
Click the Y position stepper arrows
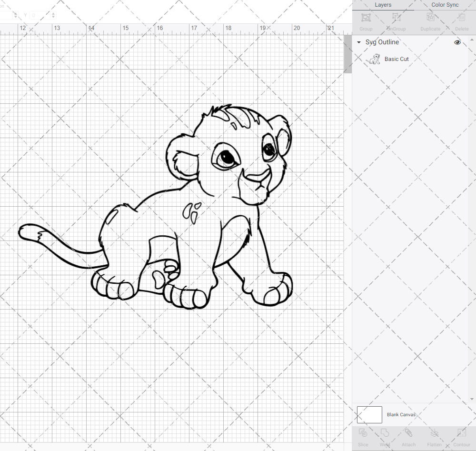coord(53,15)
